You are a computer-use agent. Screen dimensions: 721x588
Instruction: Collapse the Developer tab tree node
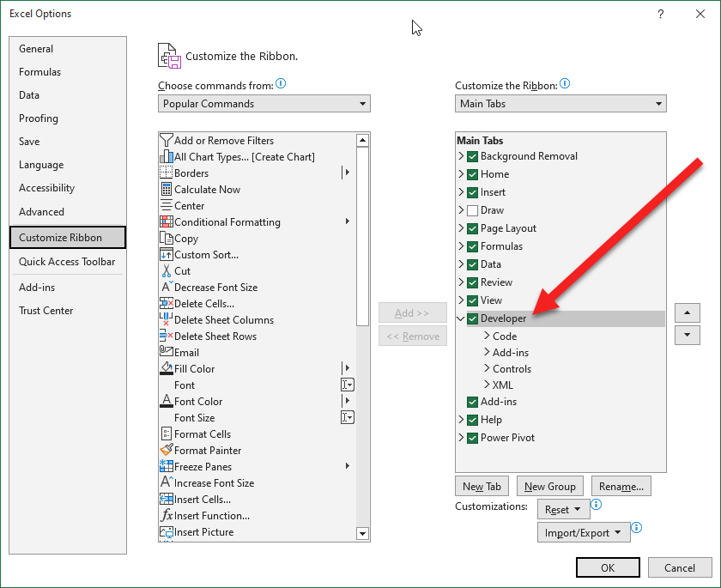point(461,318)
